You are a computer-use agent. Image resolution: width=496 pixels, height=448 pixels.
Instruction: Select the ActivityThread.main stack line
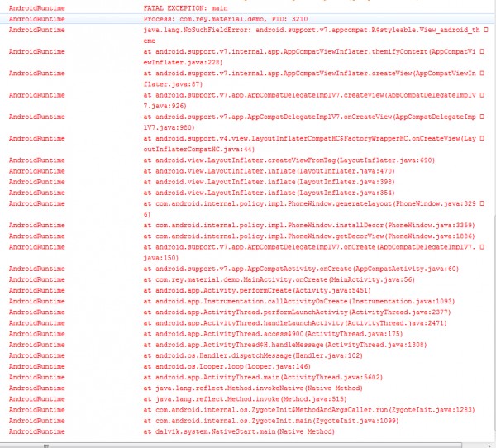click(x=263, y=377)
